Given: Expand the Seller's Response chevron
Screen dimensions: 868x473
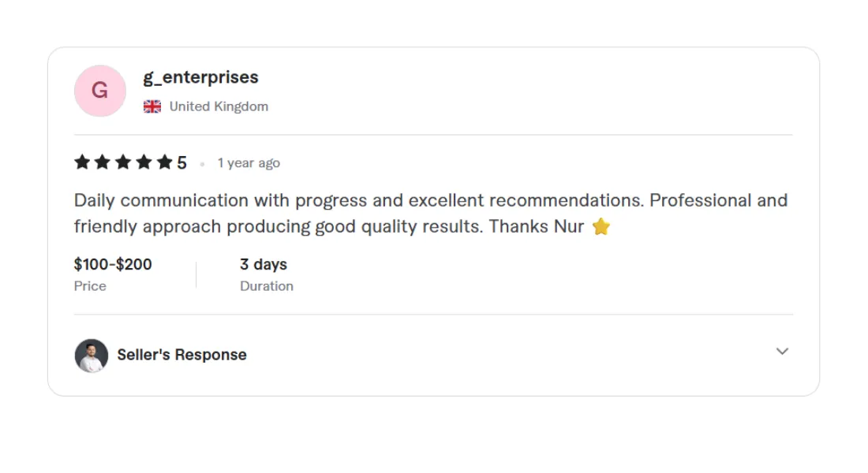Looking at the screenshot, I should (782, 352).
